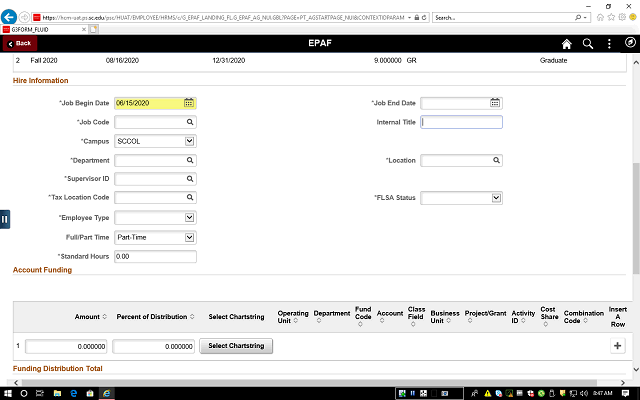Sort by Amount column arrows
The height and width of the screenshot is (400, 640).
[104, 317]
